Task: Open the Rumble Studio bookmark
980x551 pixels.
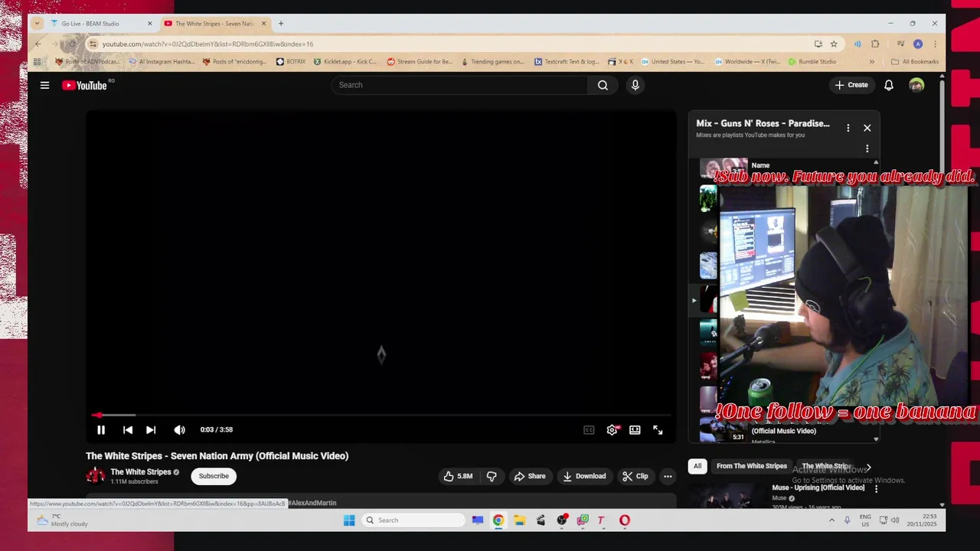Action: tap(812, 62)
